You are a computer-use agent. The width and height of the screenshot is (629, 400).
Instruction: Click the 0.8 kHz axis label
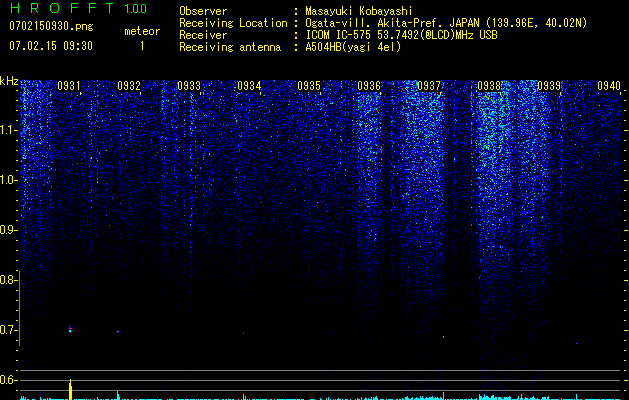point(7,280)
